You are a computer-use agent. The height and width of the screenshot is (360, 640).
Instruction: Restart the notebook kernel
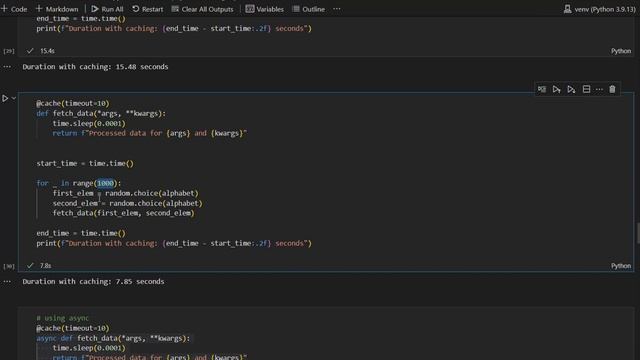(x=147, y=9)
